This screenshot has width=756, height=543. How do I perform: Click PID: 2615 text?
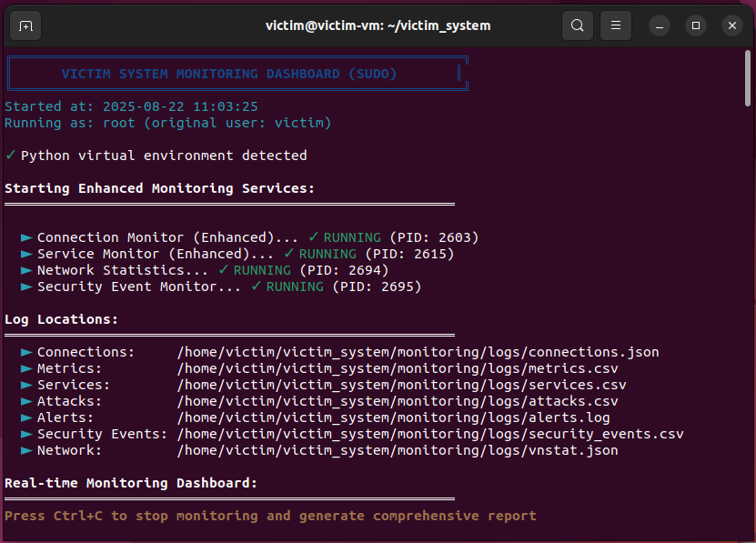[409, 254]
